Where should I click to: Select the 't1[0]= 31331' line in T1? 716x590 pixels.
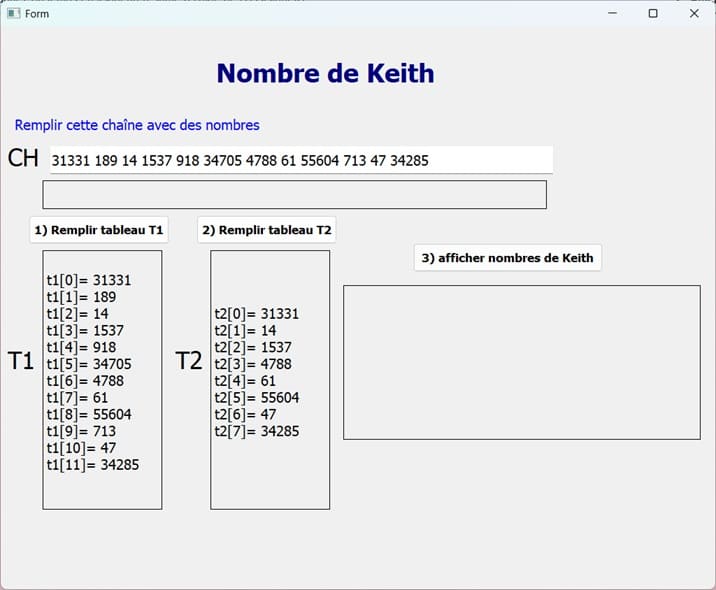(89, 281)
